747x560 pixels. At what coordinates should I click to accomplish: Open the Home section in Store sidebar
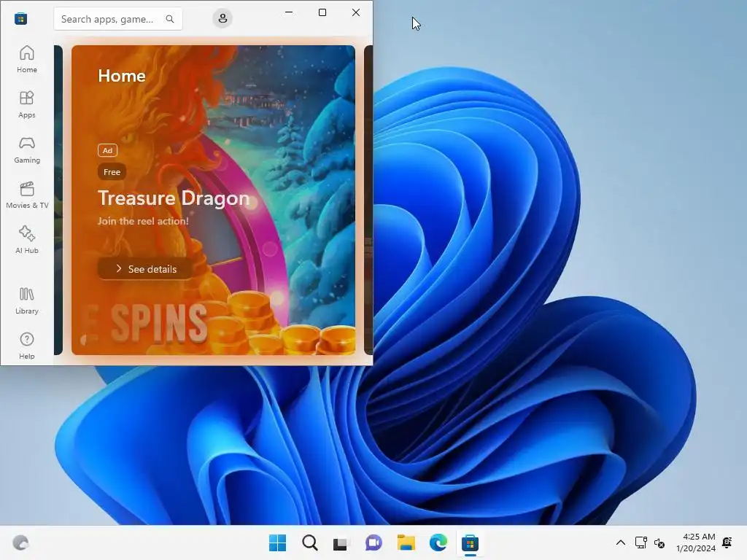27,60
